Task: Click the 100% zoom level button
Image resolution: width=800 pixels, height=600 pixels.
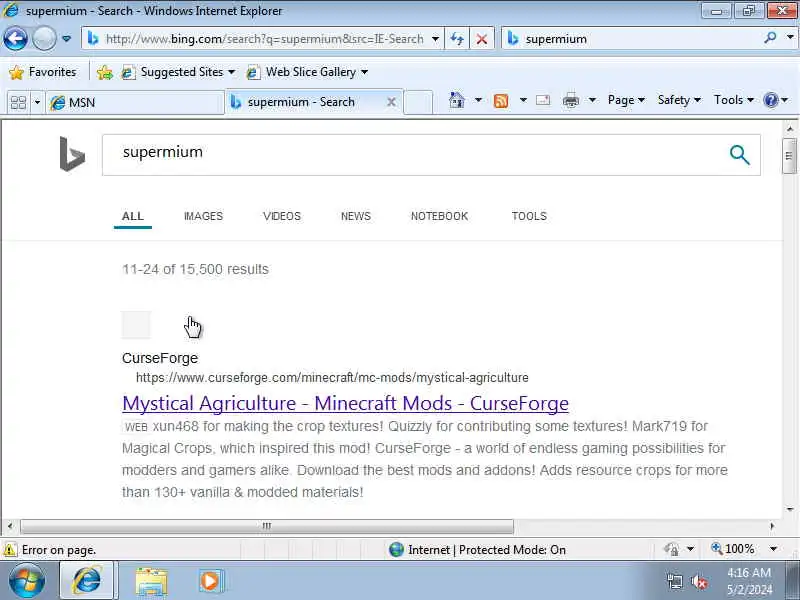Action: (733, 549)
